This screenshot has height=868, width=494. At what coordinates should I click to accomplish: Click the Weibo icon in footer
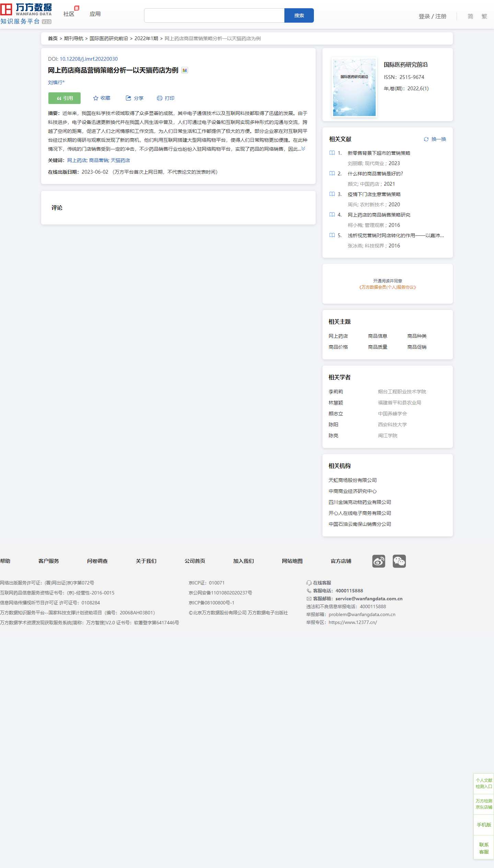pos(379,561)
